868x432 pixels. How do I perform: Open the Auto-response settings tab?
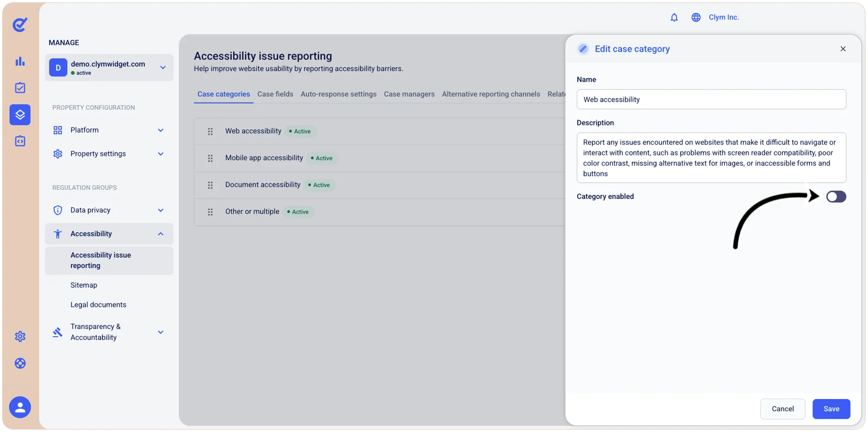(339, 94)
